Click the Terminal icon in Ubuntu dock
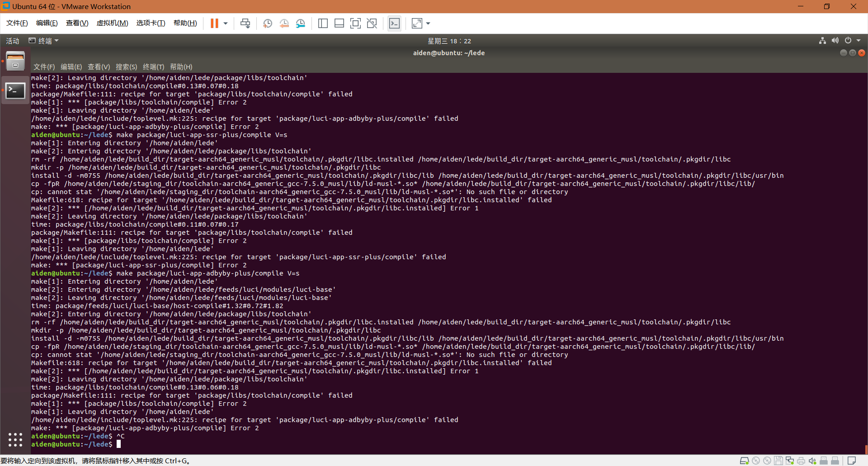868x466 pixels. [x=15, y=90]
